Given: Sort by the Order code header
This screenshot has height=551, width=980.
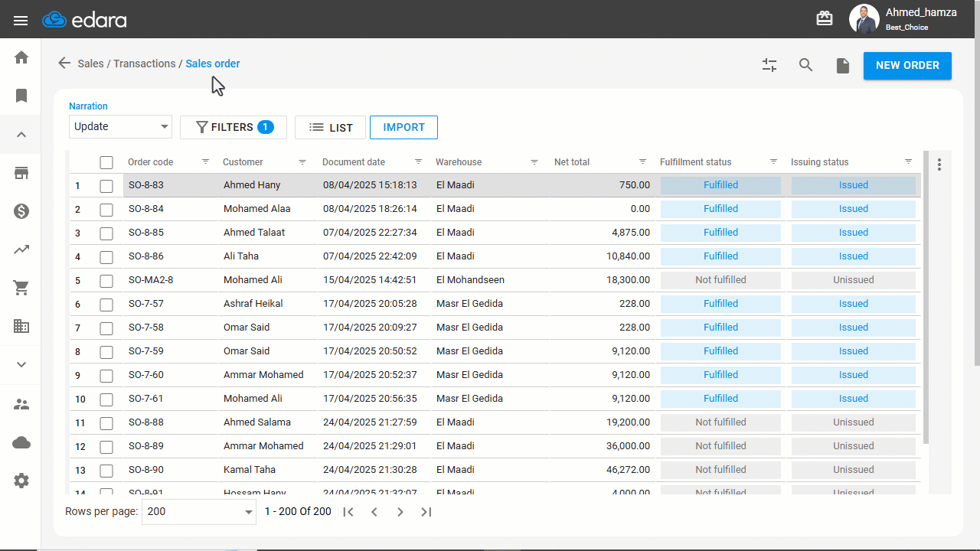Looking at the screenshot, I should tap(150, 162).
